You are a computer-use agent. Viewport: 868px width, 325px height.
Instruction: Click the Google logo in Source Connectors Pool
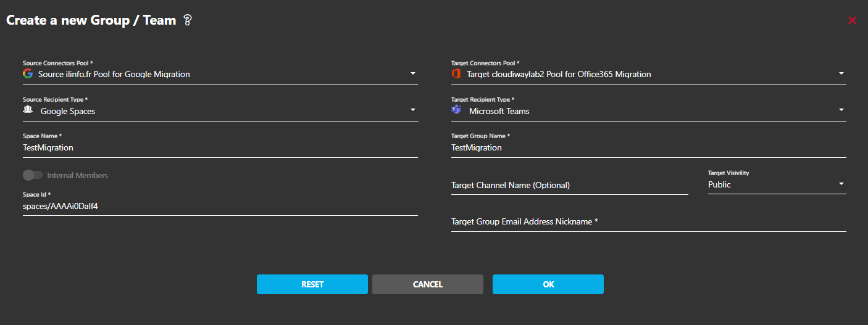pos(28,74)
